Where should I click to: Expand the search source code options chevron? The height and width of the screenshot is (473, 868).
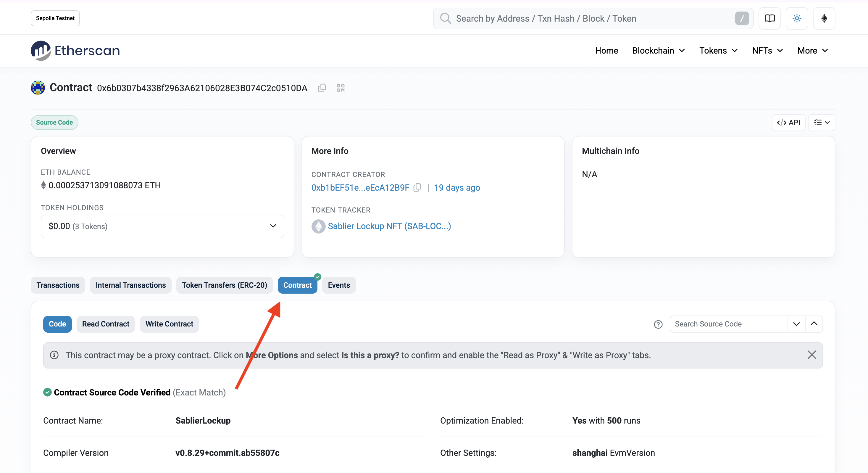coord(796,324)
